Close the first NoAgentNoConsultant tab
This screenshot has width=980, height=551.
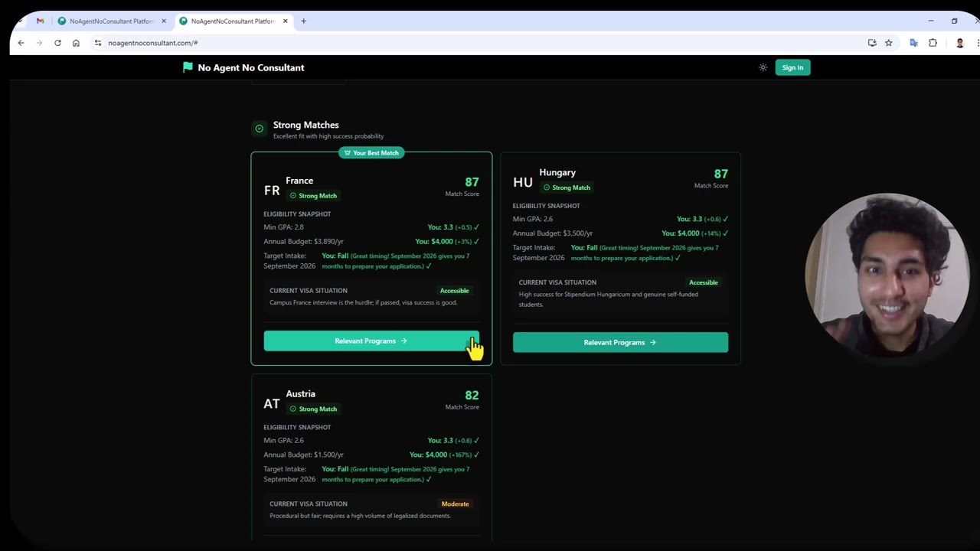tap(164, 21)
